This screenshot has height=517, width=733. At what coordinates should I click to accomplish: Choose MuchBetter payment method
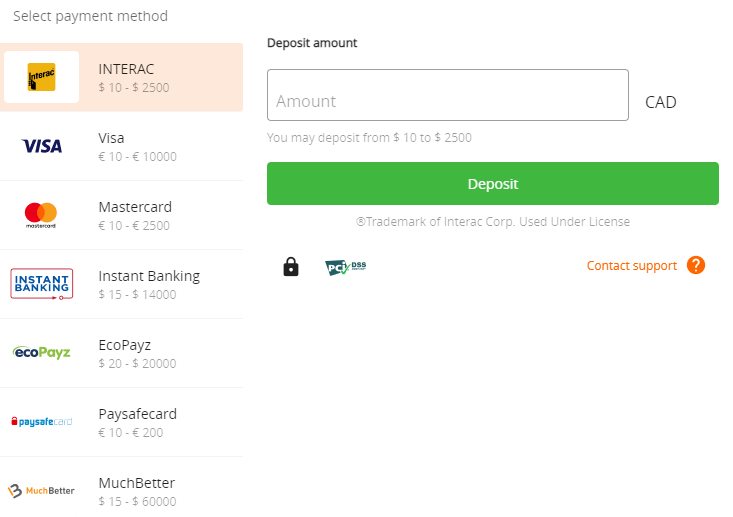pyautogui.click(x=122, y=488)
